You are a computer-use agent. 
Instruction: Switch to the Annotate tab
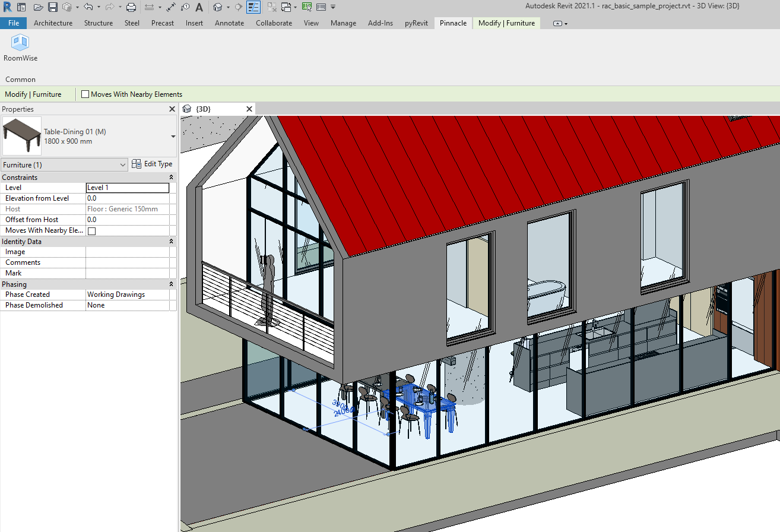pos(229,23)
